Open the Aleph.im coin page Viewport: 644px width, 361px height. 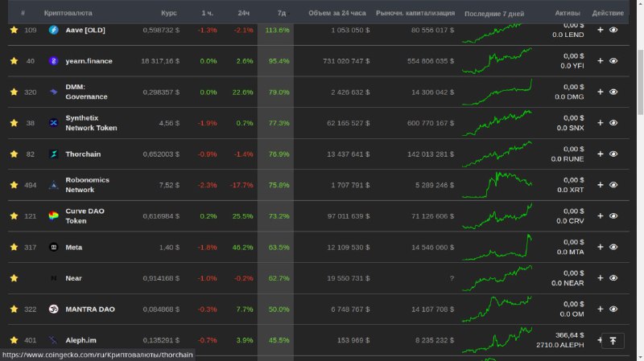81,340
